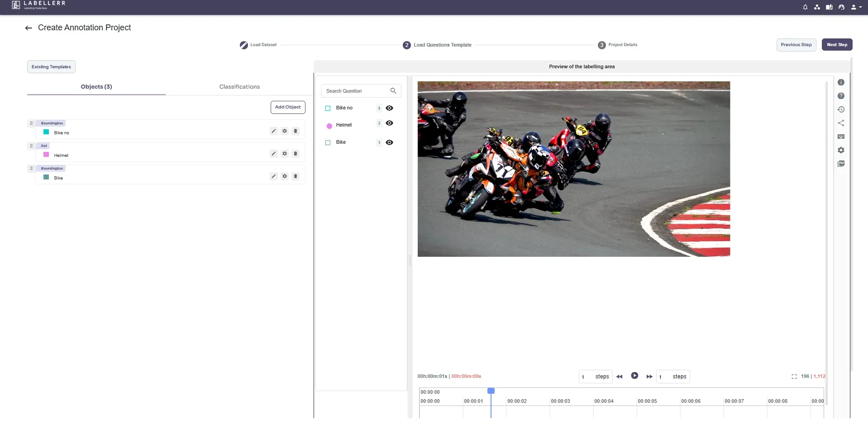
Task: Click the 00:00:07 mark on timeline
Action: pyautogui.click(x=734, y=401)
